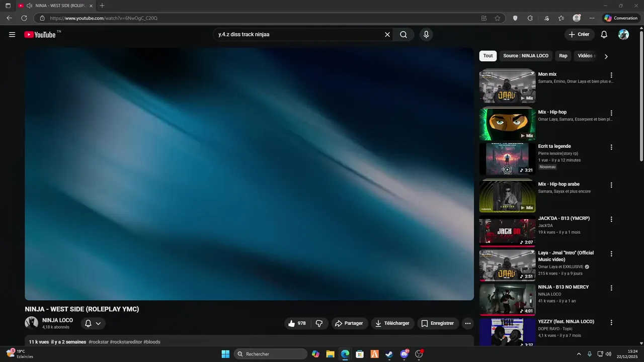
Task: Open browser extensions puzzle icon
Action: click(x=530, y=18)
